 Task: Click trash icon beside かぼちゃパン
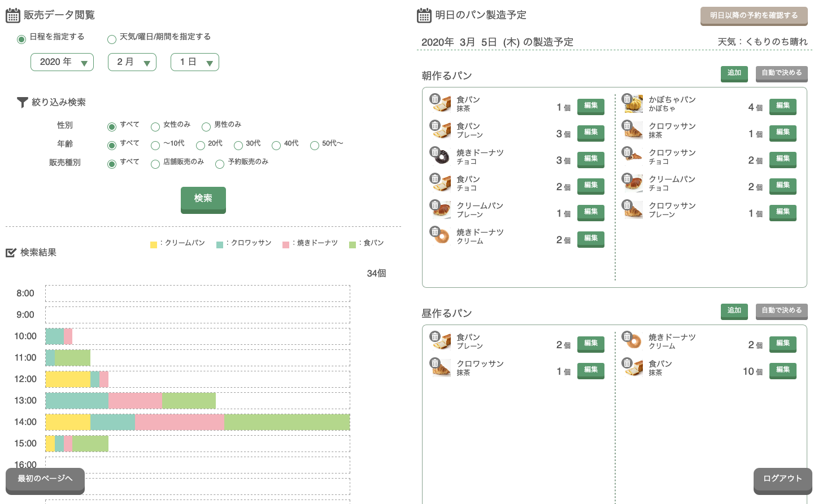[627, 99]
